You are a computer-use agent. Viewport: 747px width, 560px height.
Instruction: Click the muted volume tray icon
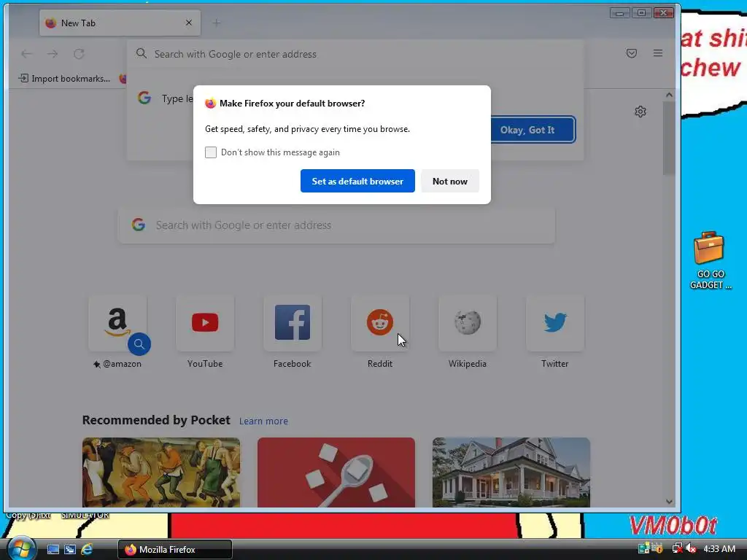(x=692, y=548)
